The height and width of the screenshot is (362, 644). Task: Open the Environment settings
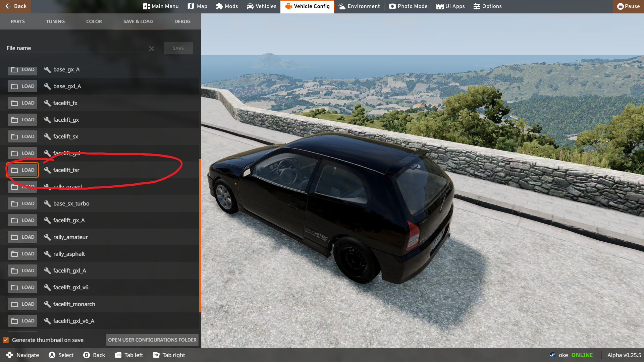point(359,6)
